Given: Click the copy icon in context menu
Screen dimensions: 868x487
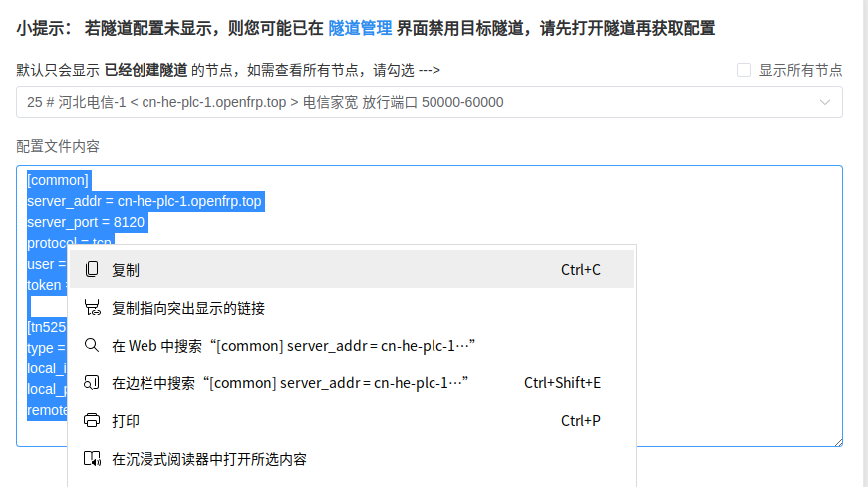Looking at the screenshot, I should [x=92, y=270].
